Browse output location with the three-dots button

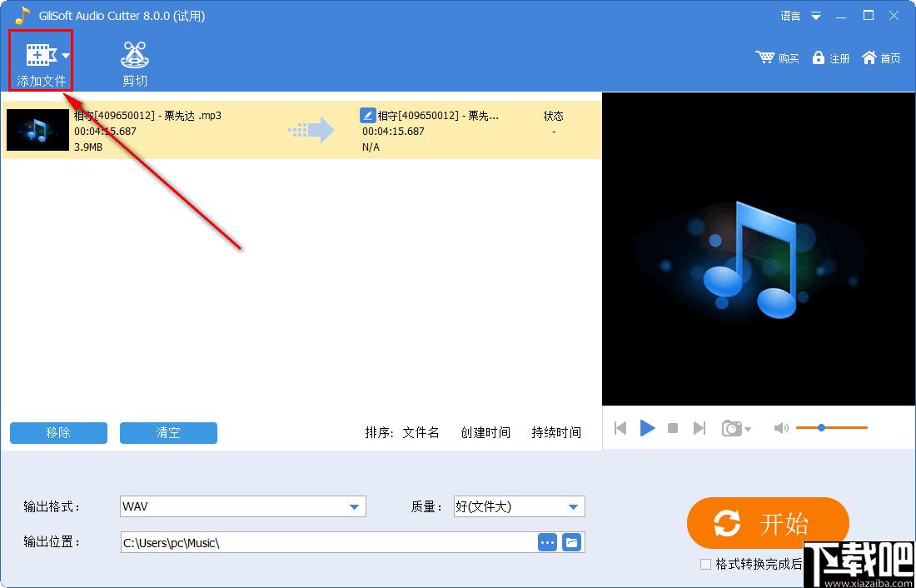[547, 542]
